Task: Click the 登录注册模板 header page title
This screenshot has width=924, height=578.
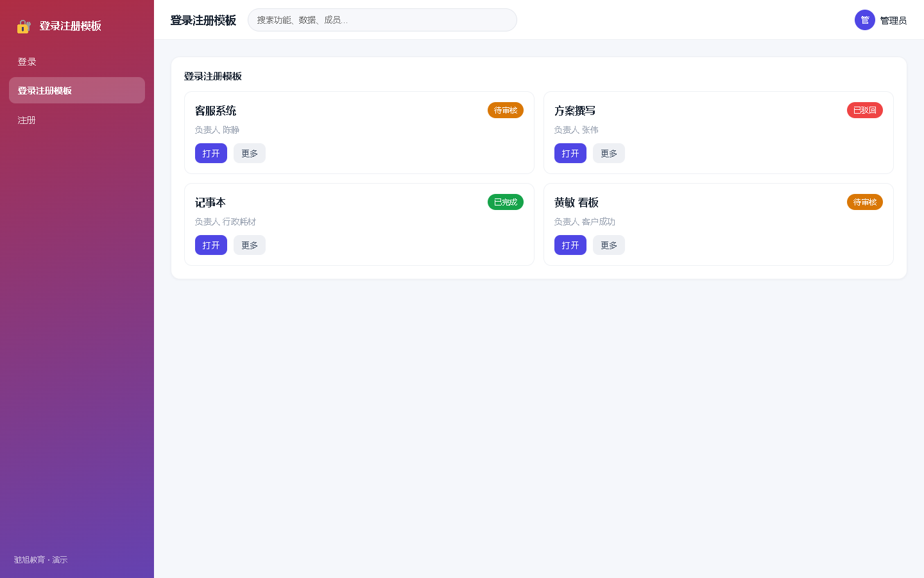Action: [203, 21]
